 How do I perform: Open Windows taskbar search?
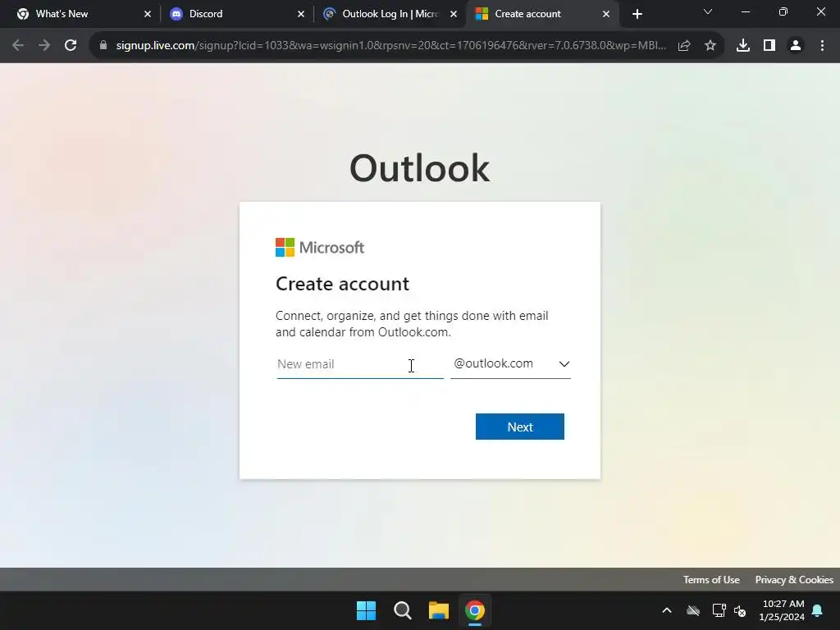[x=402, y=610]
